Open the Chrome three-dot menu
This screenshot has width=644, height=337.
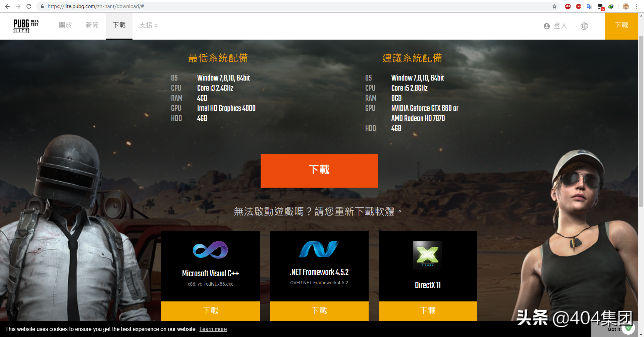[x=637, y=6]
